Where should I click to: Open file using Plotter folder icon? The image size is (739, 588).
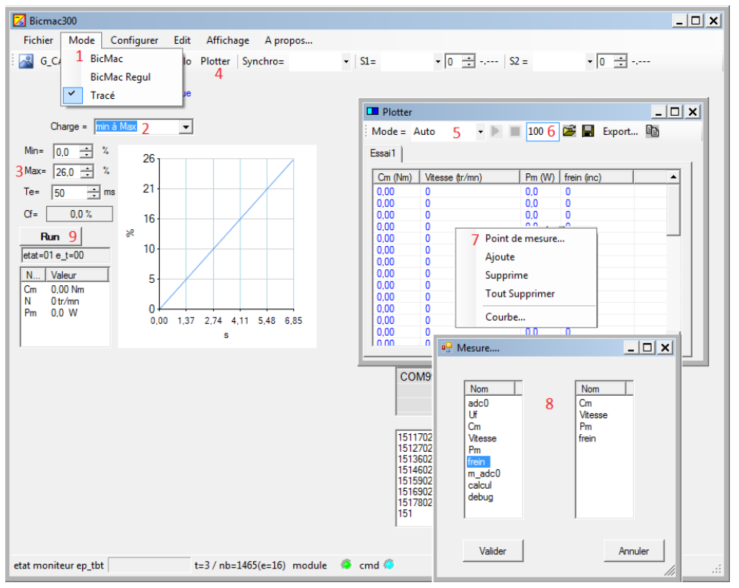click(x=569, y=131)
